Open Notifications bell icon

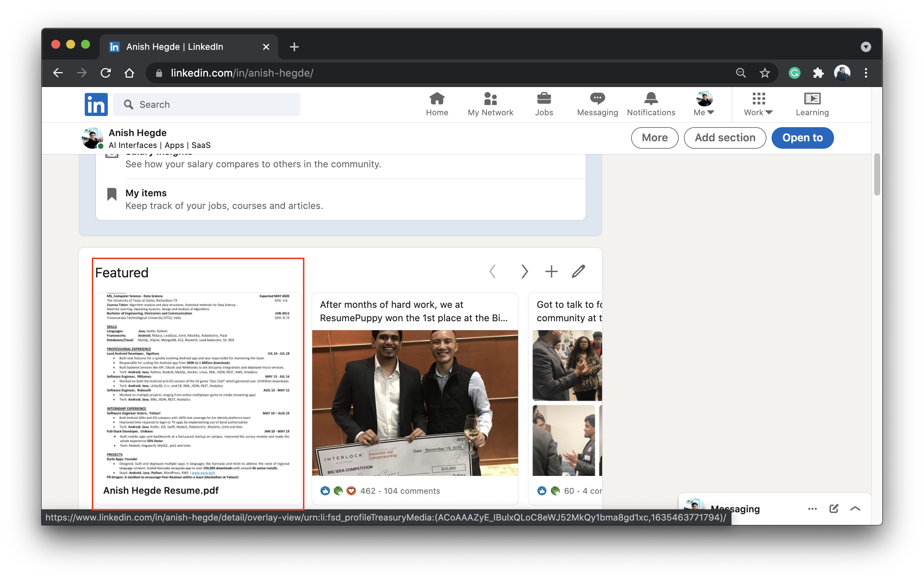651,99
